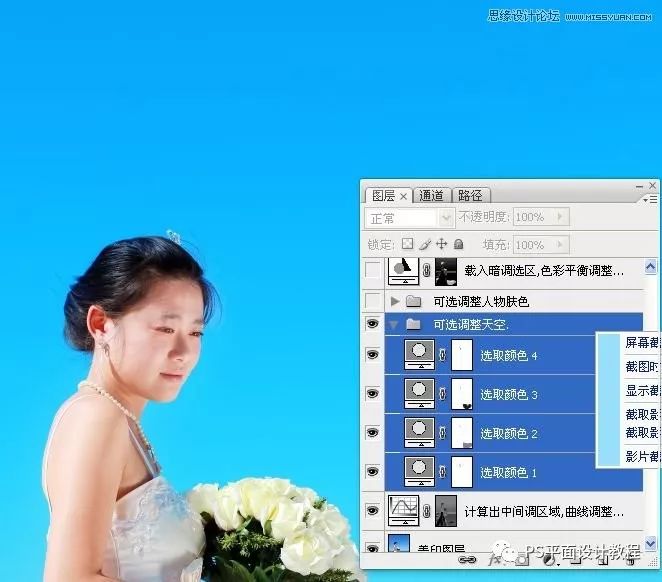The image size is (662, 582).
Task: Select the curves adjustment thumbnail icon
Action: 403,511
